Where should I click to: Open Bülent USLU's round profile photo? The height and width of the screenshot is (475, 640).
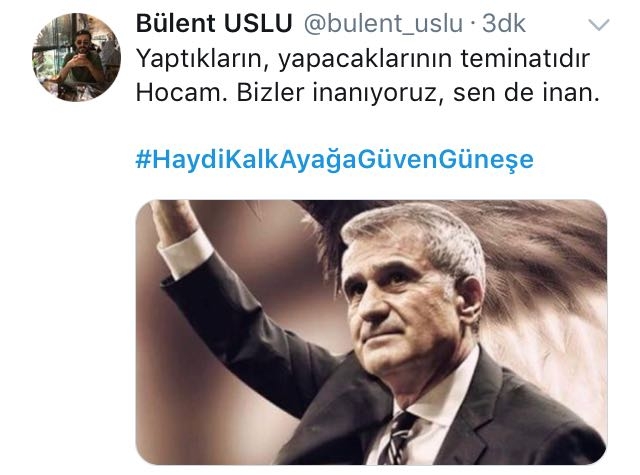(x=76, y=57)
